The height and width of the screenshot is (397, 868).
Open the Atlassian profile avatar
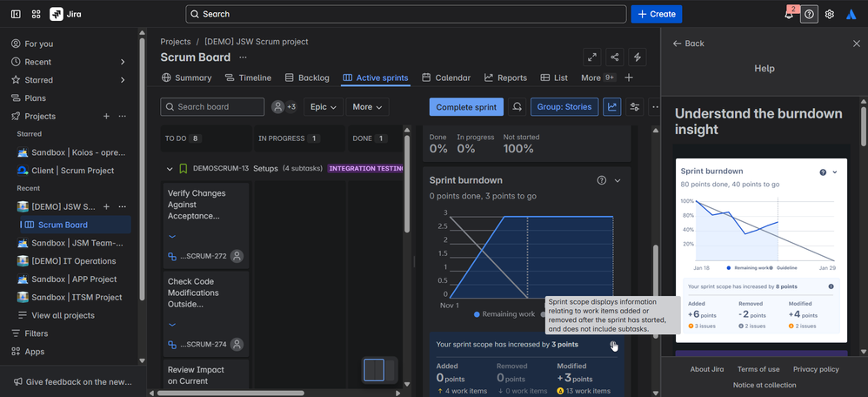(x=851, y=14)
